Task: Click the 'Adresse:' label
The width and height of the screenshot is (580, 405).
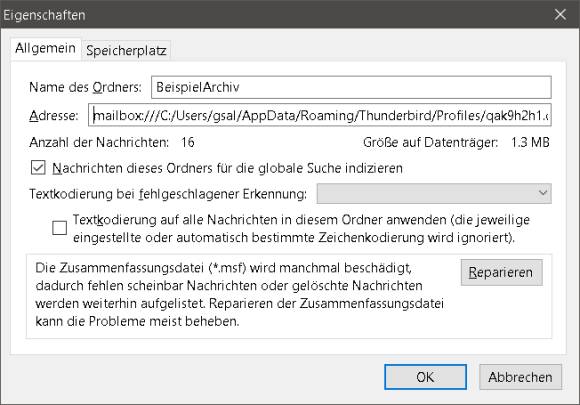Action: [x=54, y=116]
